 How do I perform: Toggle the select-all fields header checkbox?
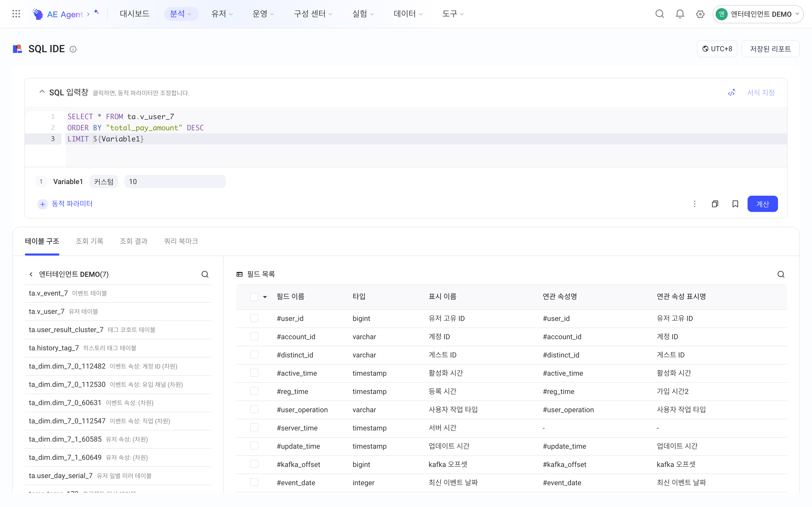point(254,297)
